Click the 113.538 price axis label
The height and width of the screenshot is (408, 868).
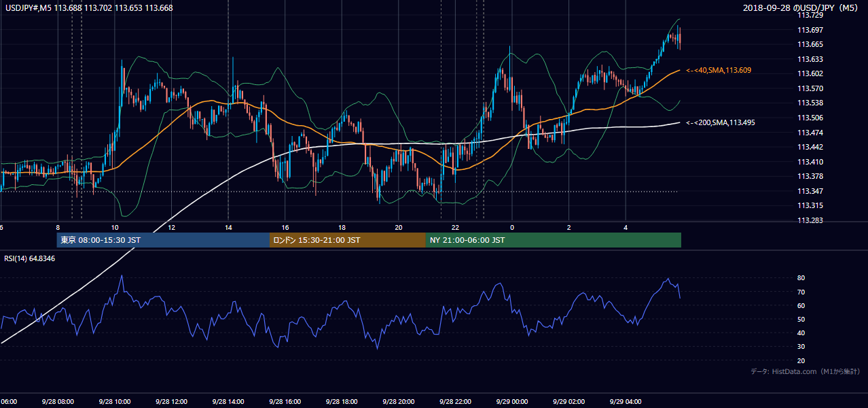point(811,103)
